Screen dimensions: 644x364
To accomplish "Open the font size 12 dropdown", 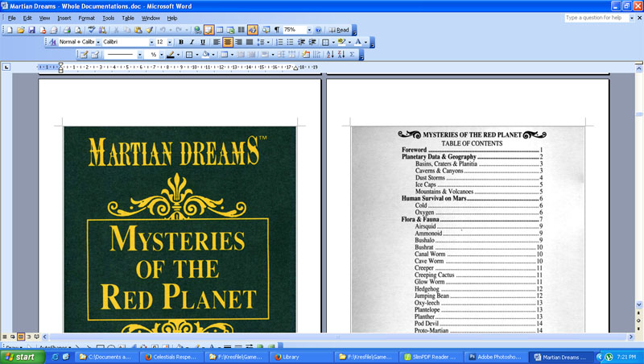I will pyautogui.click(x=170, y=42).
